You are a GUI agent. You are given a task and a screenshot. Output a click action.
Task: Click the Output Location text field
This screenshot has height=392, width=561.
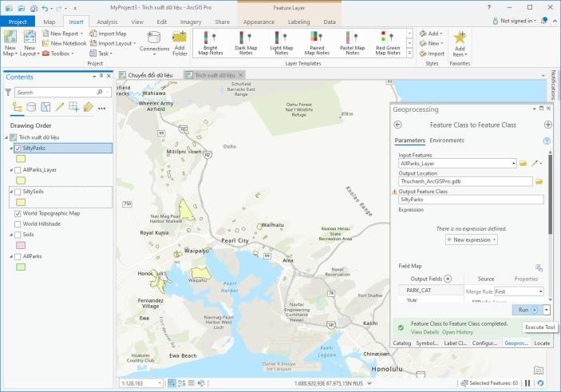[465, 181]
